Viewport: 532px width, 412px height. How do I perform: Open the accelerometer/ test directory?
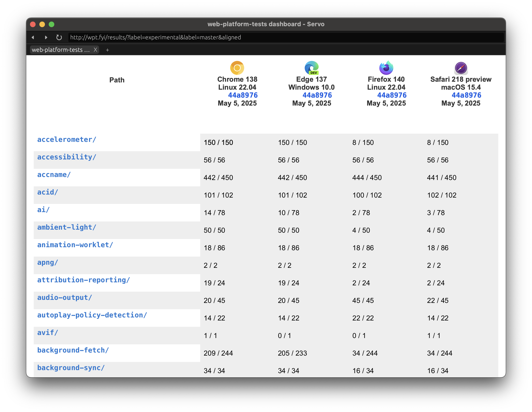[x=66, y=139]
